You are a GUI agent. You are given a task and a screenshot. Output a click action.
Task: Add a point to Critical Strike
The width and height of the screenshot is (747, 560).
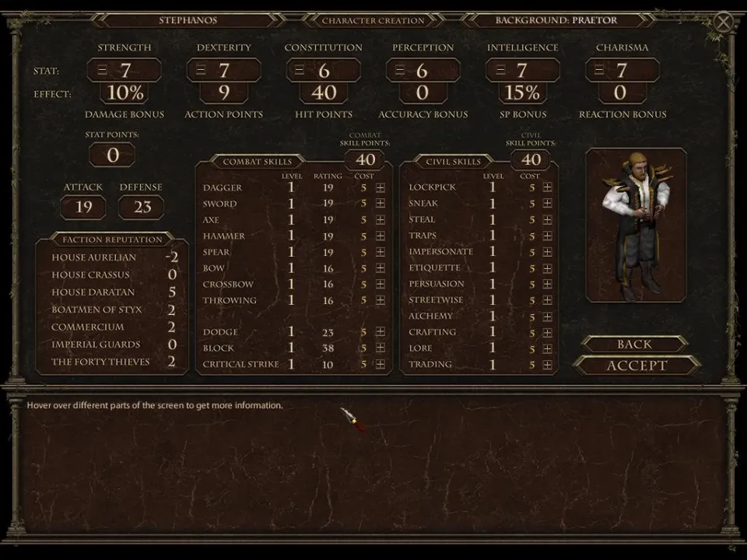coord(381,365)
